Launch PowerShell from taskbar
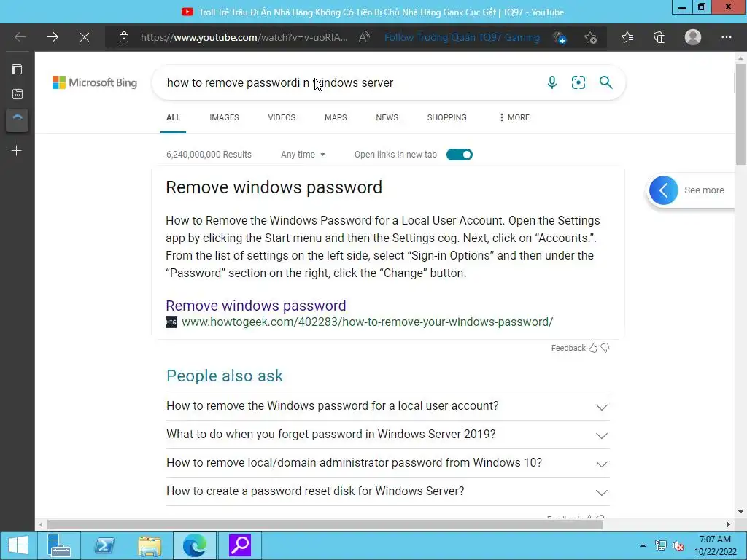This screenshot has width=747, height=560. pyautogui.click(x=104, y=545)
